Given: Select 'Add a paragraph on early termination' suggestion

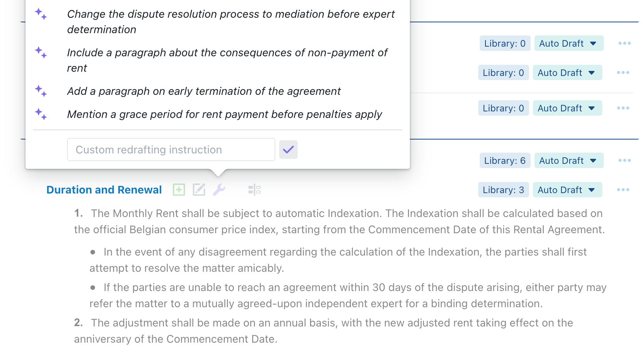Looking at the screenshot, I should [204, 91].
